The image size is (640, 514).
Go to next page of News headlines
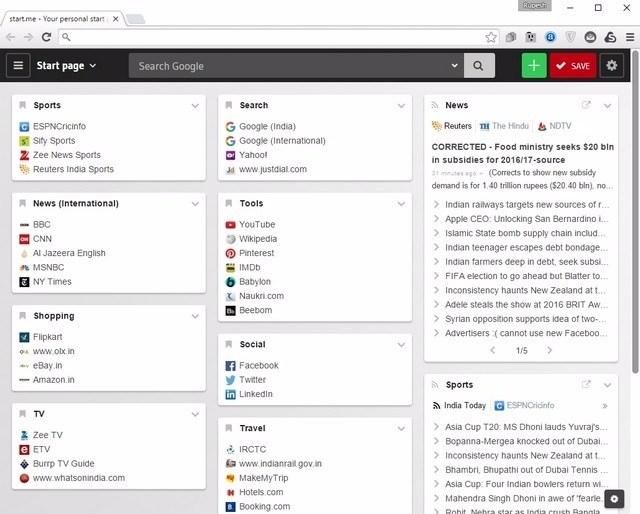pos(549,350)
